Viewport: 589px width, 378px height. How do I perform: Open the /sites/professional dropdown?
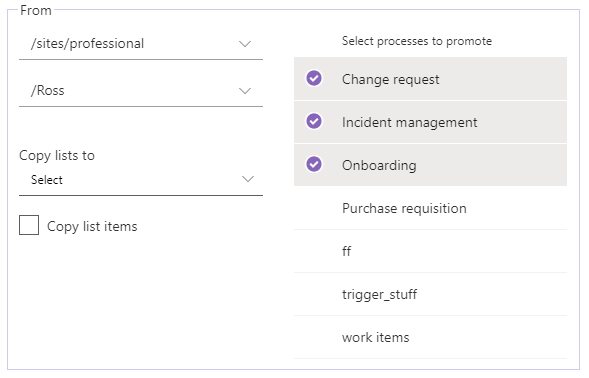141,44
